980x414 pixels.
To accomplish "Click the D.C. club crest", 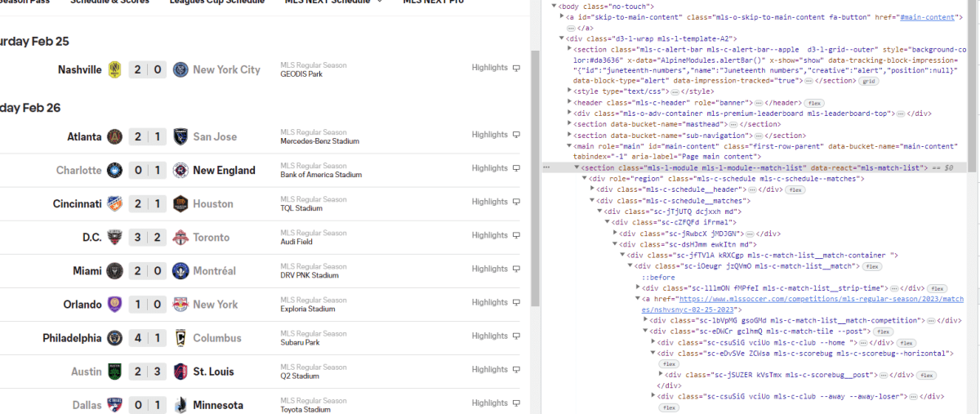I will coord(115,237).
